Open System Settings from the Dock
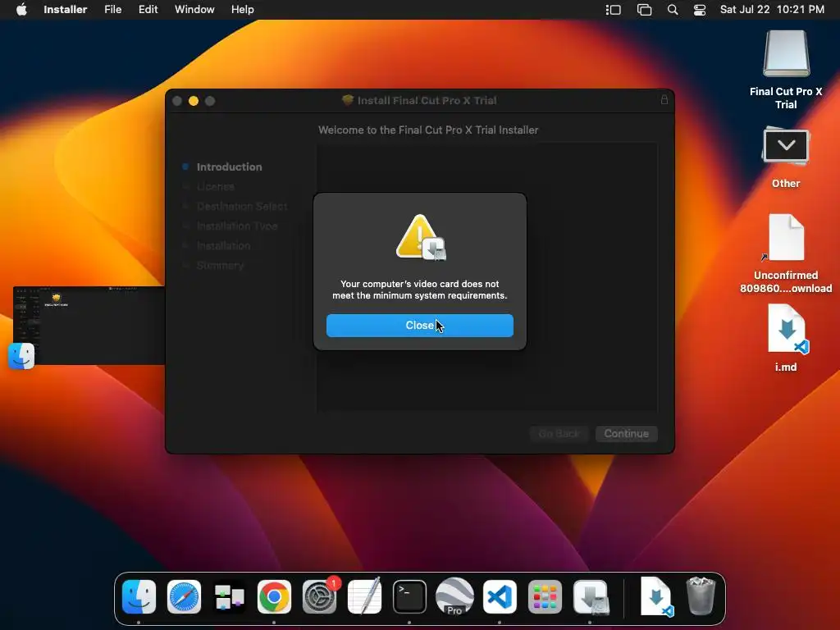The width and height of the screenshot is (840, 630). click(319, 596)
